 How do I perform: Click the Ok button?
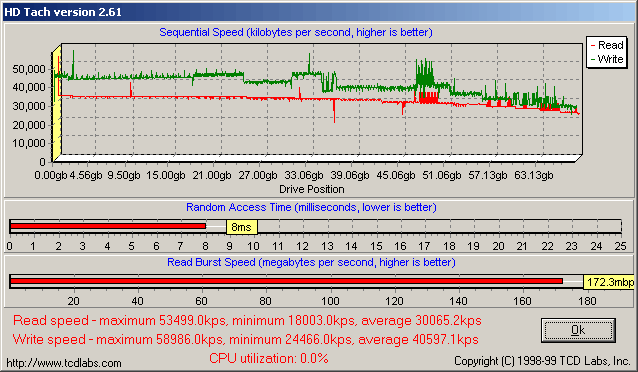pyautogui.click(x=578, y=330)
